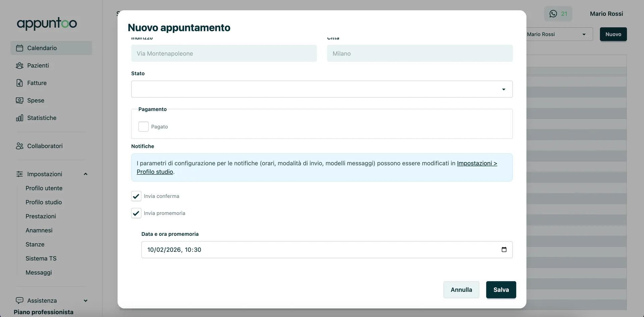
Task: Open date picker calendar icon in promemoria field
Action: [x=504, y=250]
